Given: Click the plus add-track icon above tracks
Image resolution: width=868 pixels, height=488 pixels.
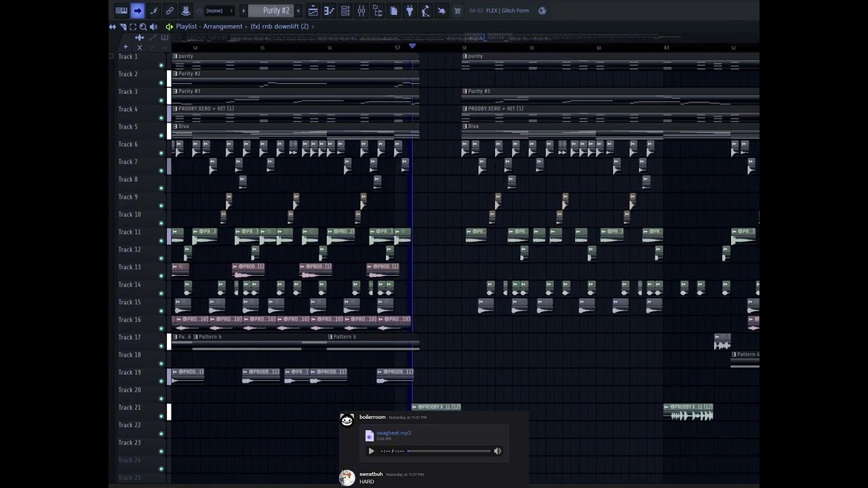Looking at the screenshot, I should point(125,47).
